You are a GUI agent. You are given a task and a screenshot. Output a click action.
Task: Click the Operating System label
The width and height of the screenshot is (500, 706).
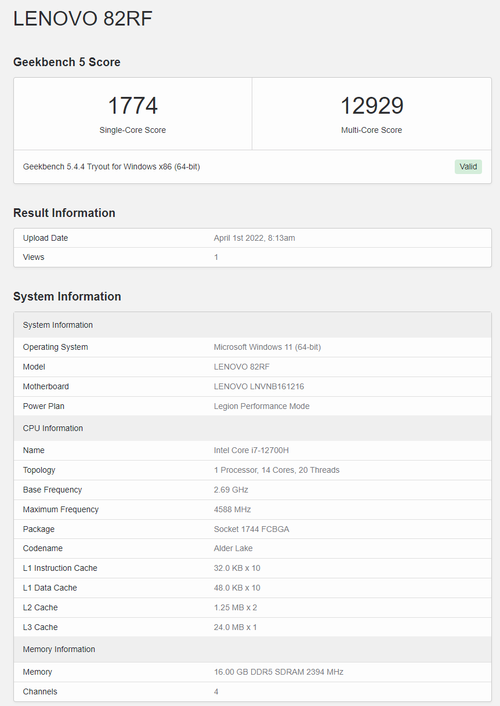coord(55,347)
